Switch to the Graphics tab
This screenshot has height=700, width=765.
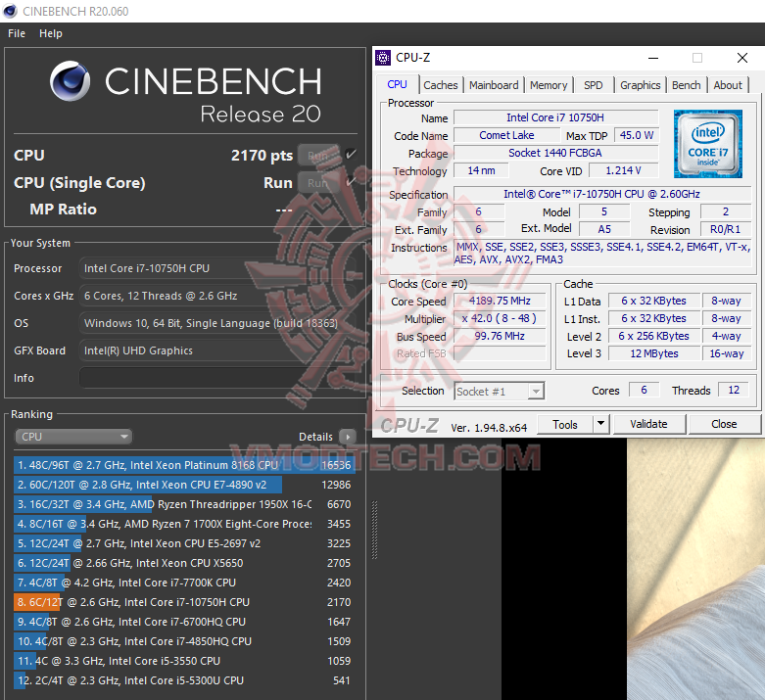click(640, 85)
